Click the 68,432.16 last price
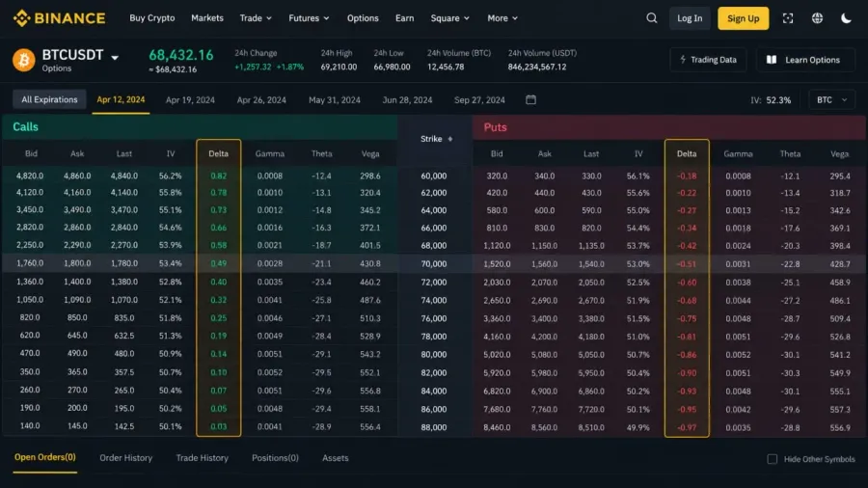 (180, 55)
